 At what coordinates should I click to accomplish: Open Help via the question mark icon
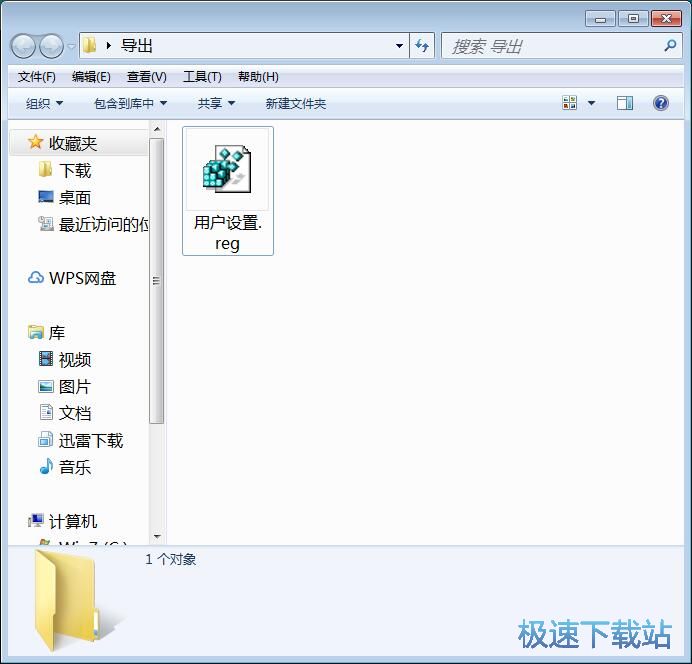(x=661, y=103)
